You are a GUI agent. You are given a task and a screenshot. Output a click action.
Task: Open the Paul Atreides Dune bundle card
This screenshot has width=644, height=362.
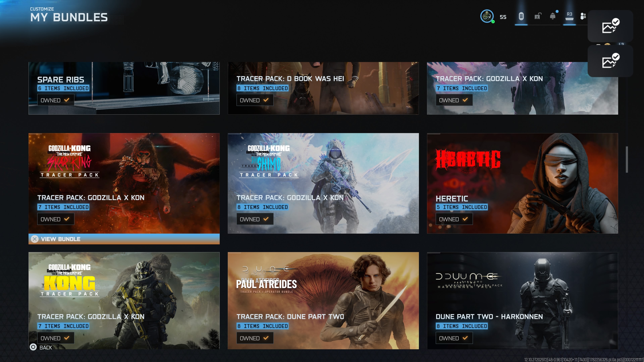point(323,300)
